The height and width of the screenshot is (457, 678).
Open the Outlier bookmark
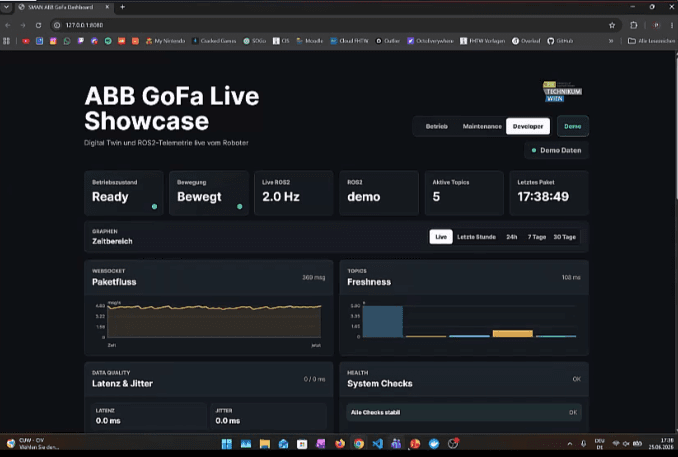(x=387, y=41)
